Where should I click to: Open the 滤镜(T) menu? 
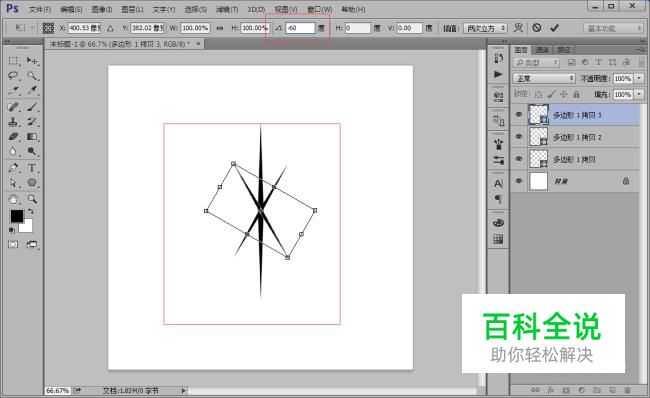point(227,9)
